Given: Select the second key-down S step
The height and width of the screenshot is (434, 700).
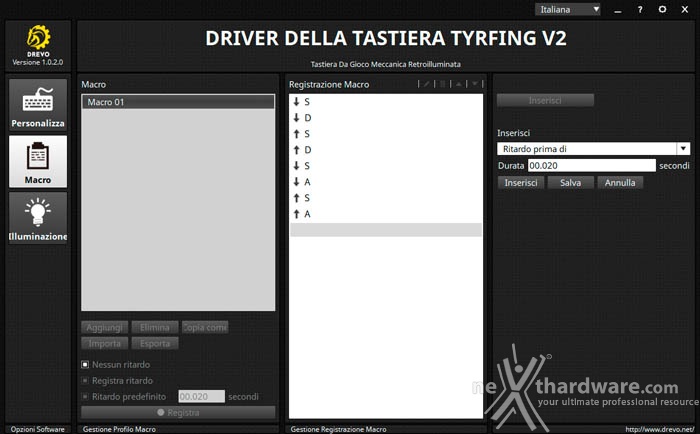Looking at the screenshot, I should 386,166.
